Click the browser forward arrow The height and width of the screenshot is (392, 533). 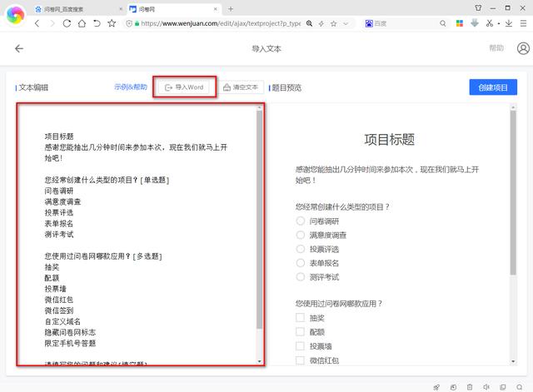52,23
